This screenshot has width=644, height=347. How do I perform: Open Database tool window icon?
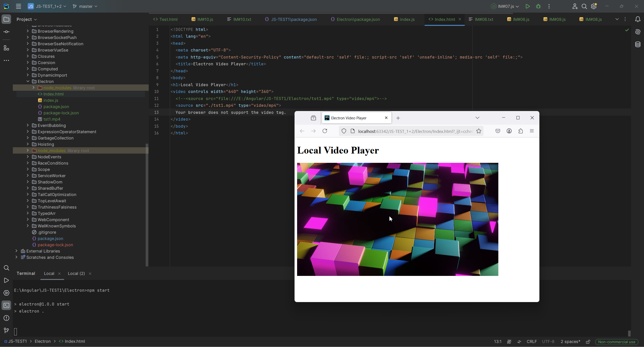pos(638,44)
